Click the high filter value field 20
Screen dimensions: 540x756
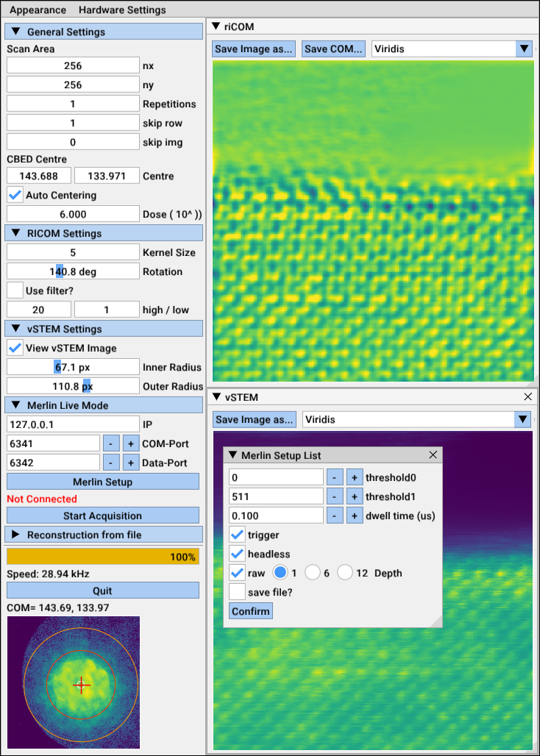tap(38, 310)
